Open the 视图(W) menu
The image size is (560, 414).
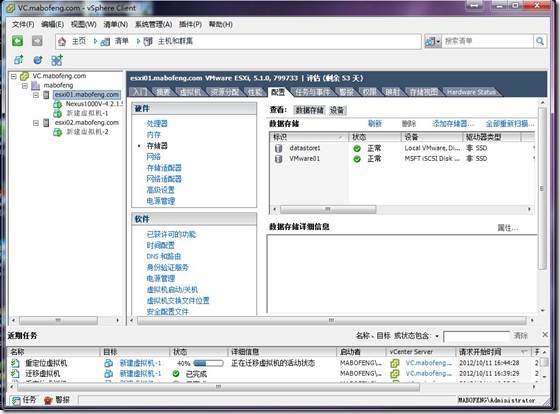tap(84, 24)
